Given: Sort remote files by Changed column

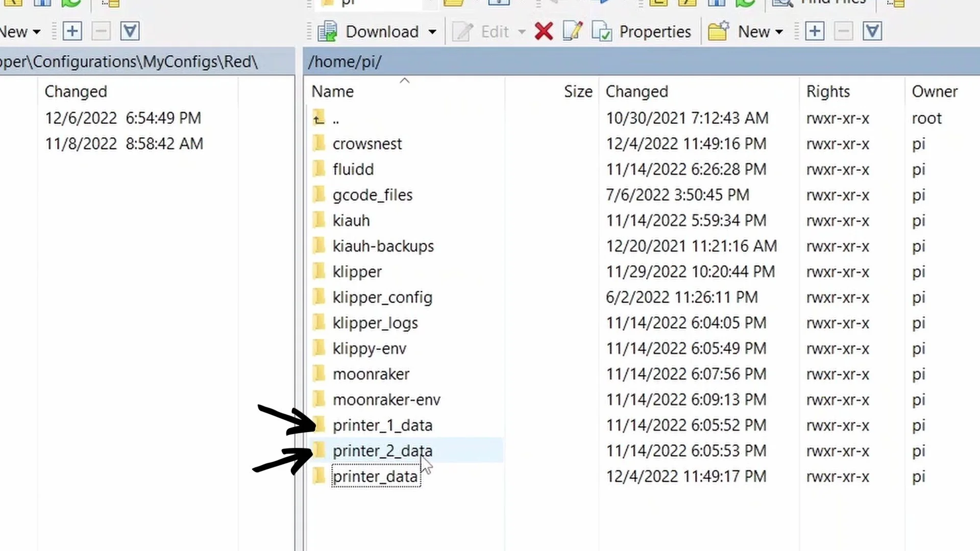Looking at the screenshot, I should [x=636, y=91].
